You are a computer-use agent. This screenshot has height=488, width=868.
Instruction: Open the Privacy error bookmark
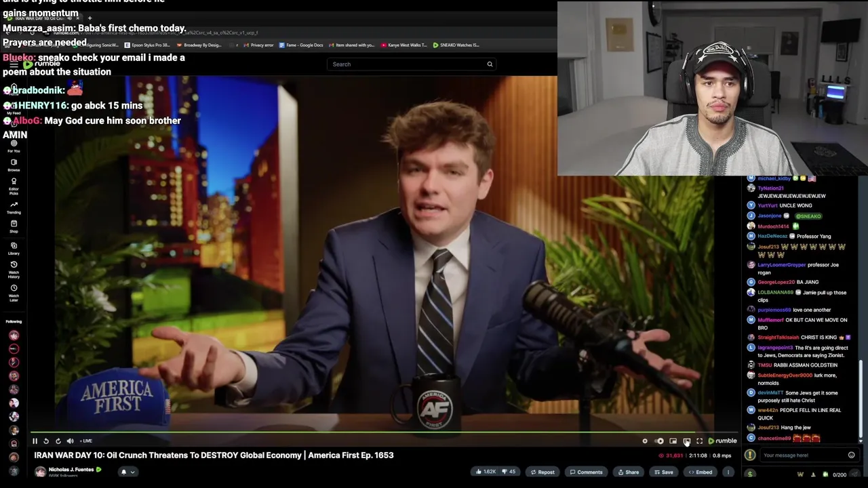click(x=258, y=45)
